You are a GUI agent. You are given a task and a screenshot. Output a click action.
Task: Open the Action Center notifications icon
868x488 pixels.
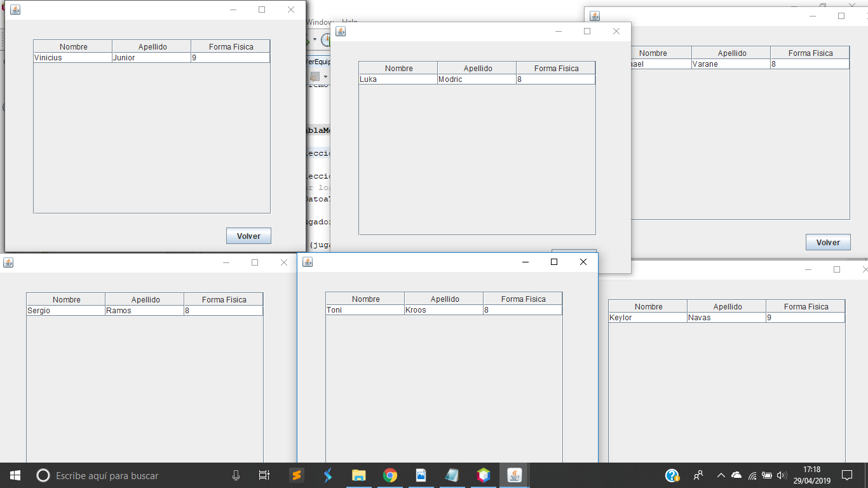coord(846,475)
